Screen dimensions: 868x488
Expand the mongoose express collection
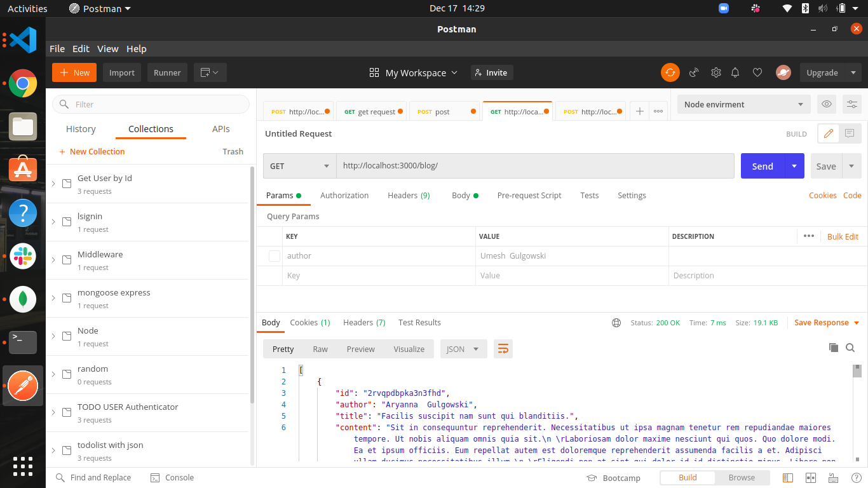click(x=53, y=298)
